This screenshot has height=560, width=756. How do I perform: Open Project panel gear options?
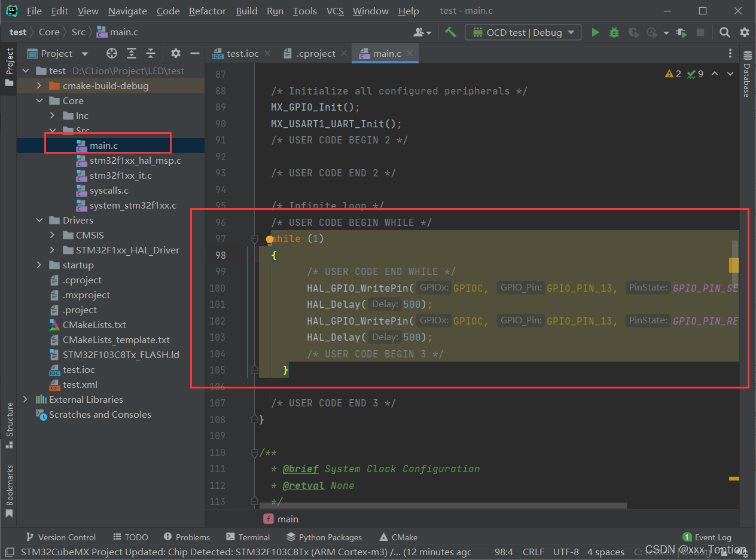pyautogui.click(x=175, y=53)
